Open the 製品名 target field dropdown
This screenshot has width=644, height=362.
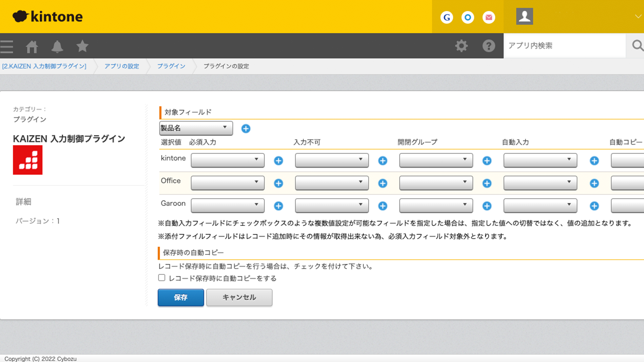pyautogui.click(x=196, y=128)
